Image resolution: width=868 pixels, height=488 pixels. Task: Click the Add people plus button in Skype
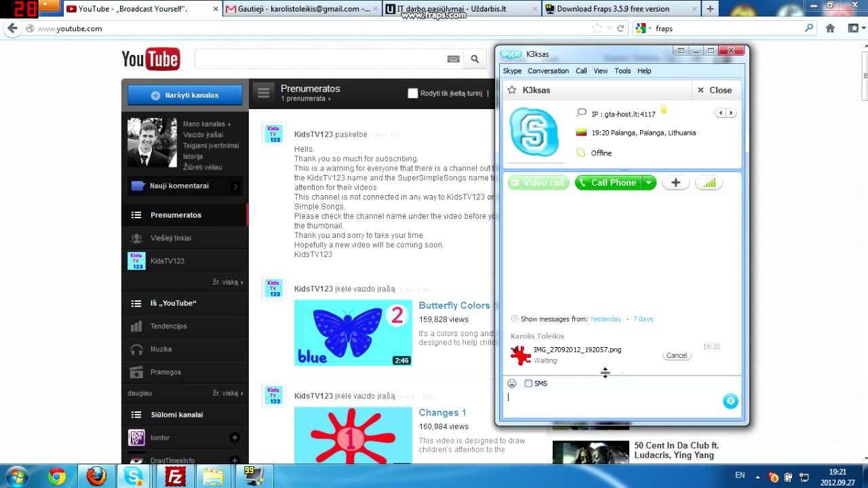(675, 182)
